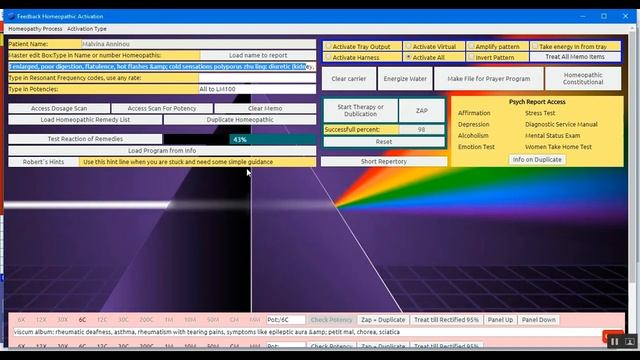Open Alcoholism psych report
640x360 pixels.
(x=473, y=135)
